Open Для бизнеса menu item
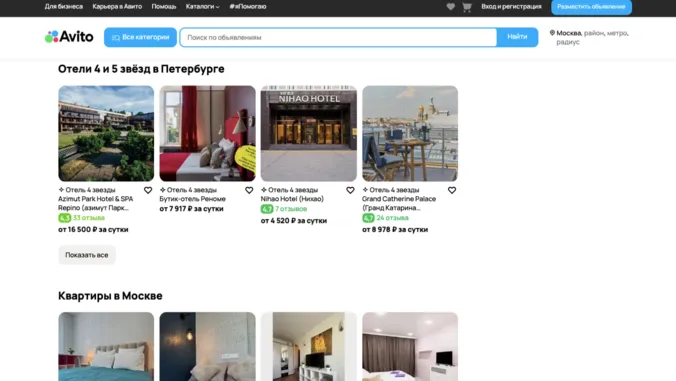 pyautogui.click(x=64, y=6)
